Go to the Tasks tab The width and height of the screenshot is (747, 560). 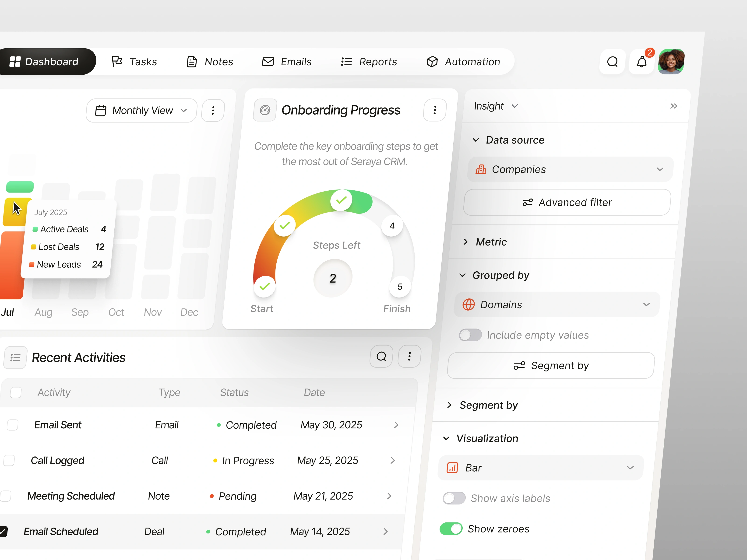click(134, 61)
